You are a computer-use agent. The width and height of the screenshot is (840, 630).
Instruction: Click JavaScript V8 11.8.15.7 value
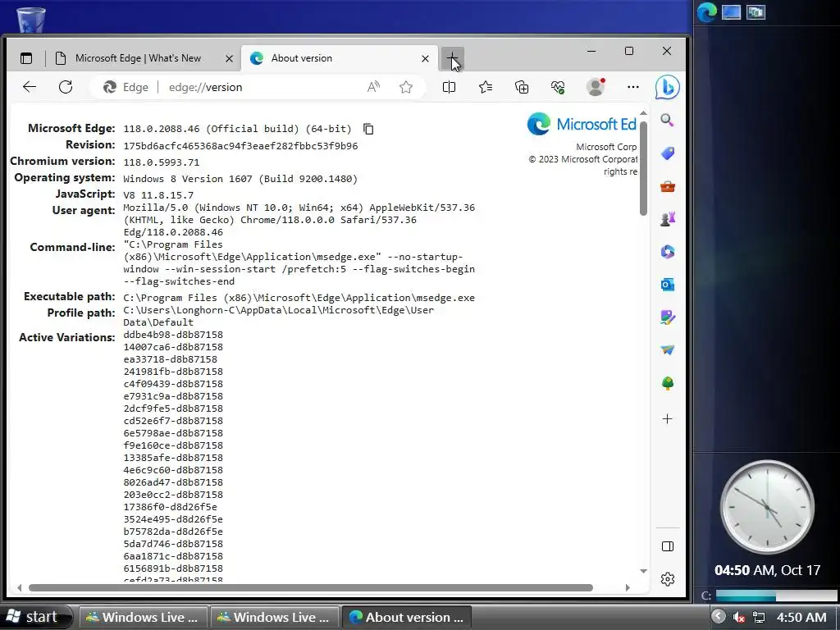[x=158, y=195]
